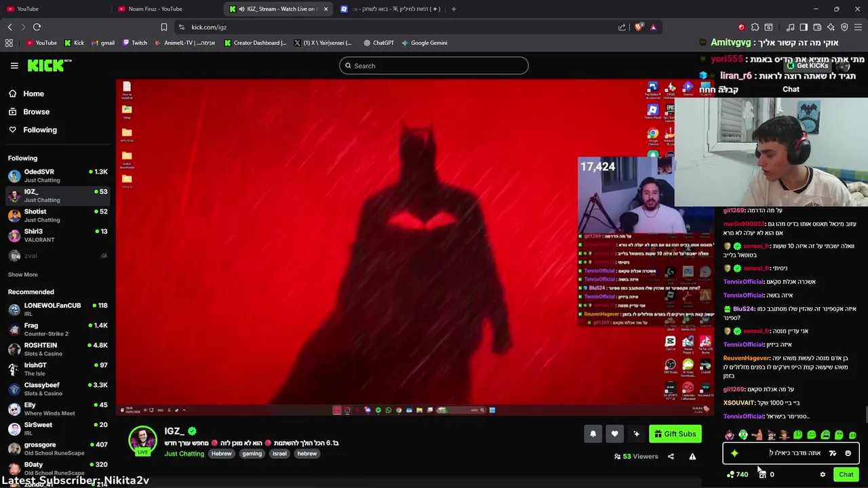Open the Twitch bookmark
Viewport: 868px width, 488px height.
coord(135,43)
